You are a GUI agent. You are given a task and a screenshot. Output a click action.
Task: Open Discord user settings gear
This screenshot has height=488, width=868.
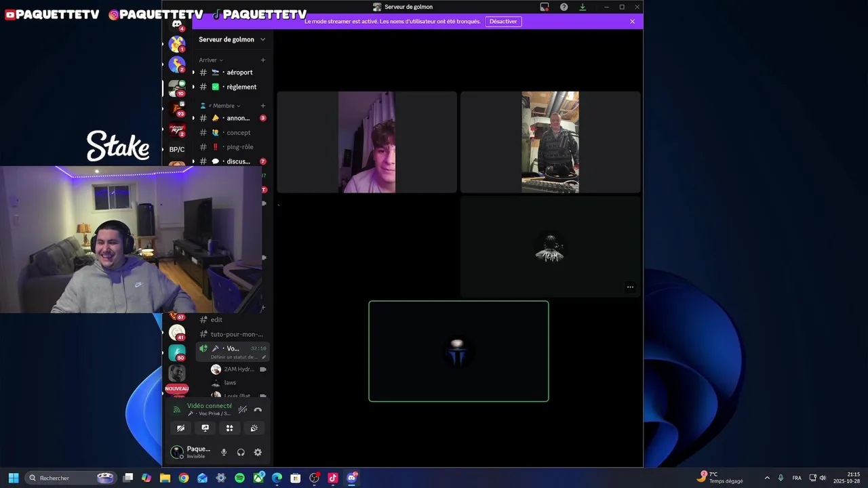(x=258, y=452)
